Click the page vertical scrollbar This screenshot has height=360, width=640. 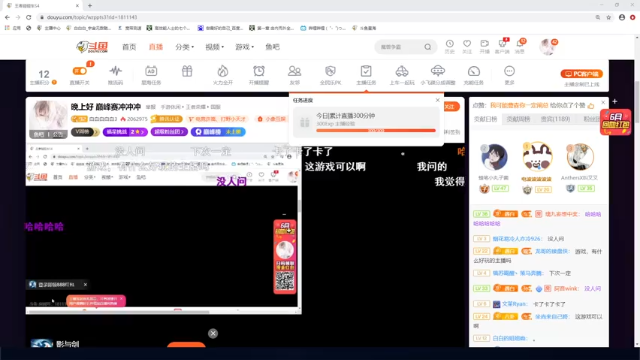coord(637,192)
